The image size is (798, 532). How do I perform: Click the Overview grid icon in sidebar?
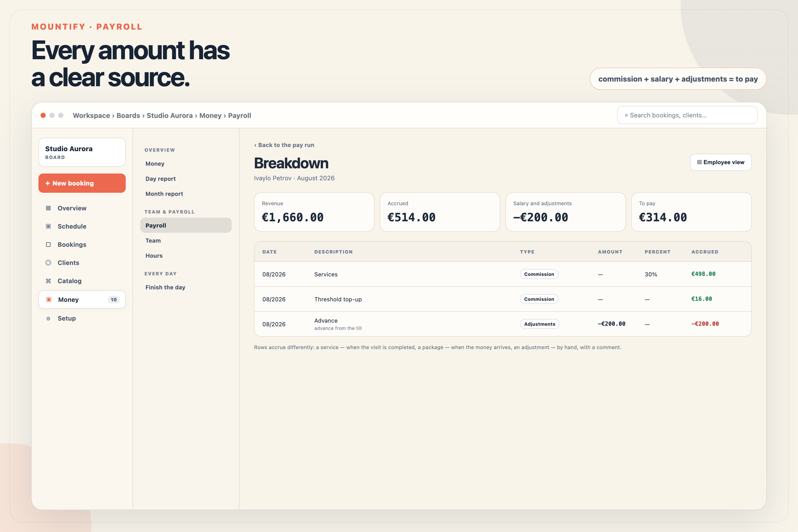(48, 208)
